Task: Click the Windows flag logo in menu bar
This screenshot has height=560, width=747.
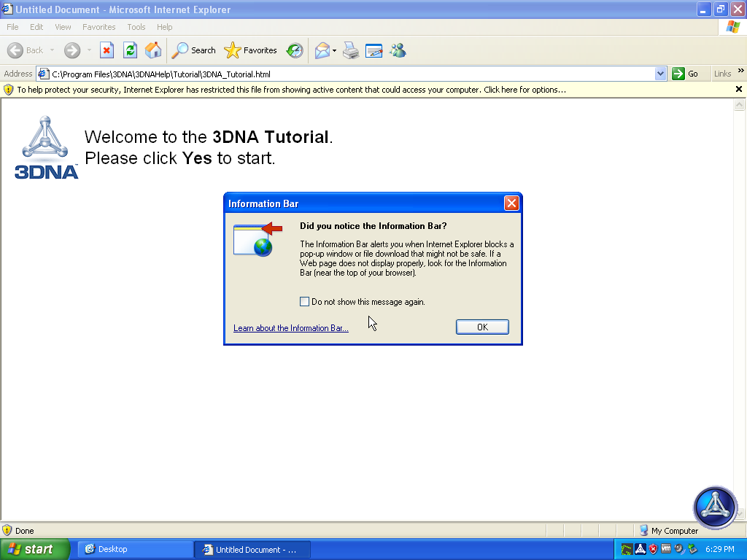Action: tap(732, 27)
